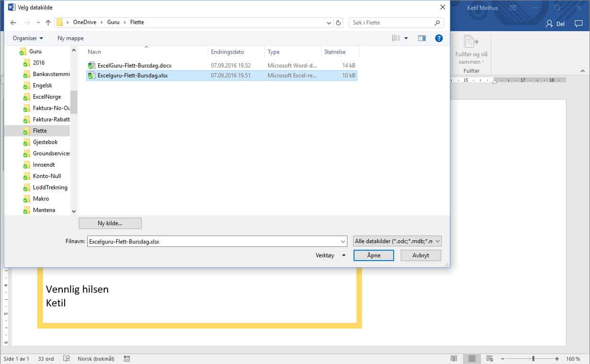Select Konto-Null folder in tree

[47, 176]
